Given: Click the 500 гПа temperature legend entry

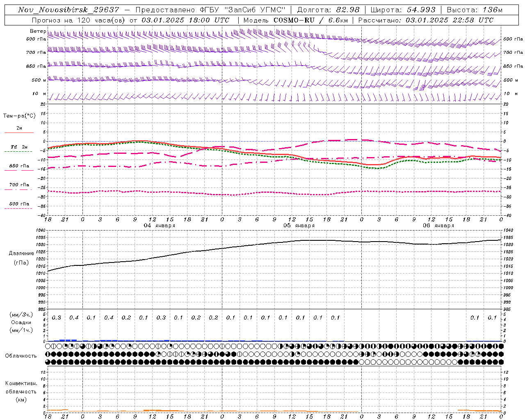Looking at the screenshot, I should [19, 204].
